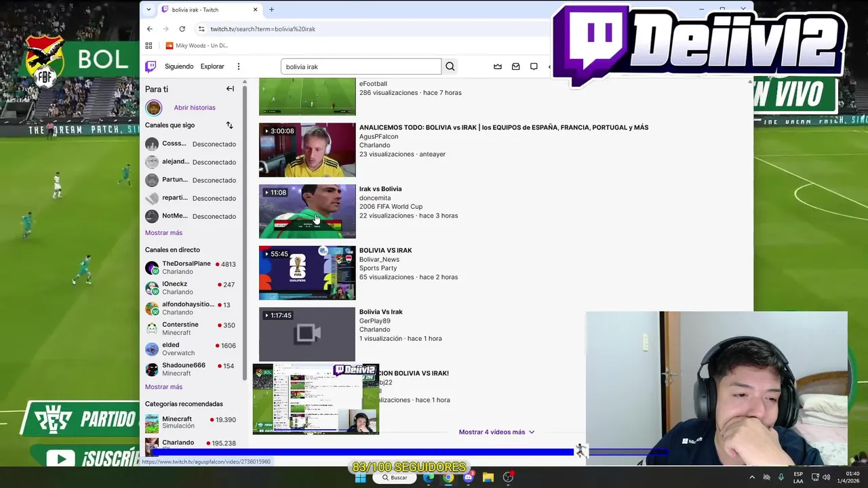Open the alejand... followed channel
This screenshot has width=868, height=488.
click(x=190, y=162)
